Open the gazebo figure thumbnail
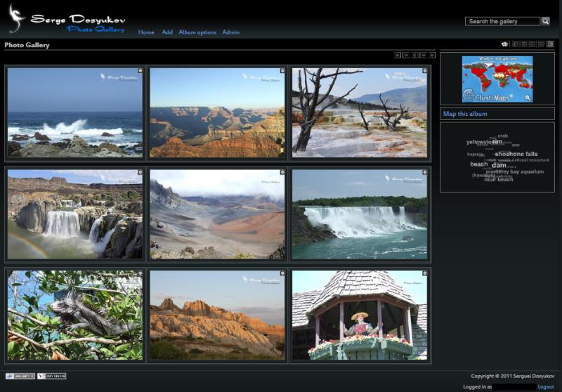This screenshot has width=562, height=392. click(x=360, y=315)
